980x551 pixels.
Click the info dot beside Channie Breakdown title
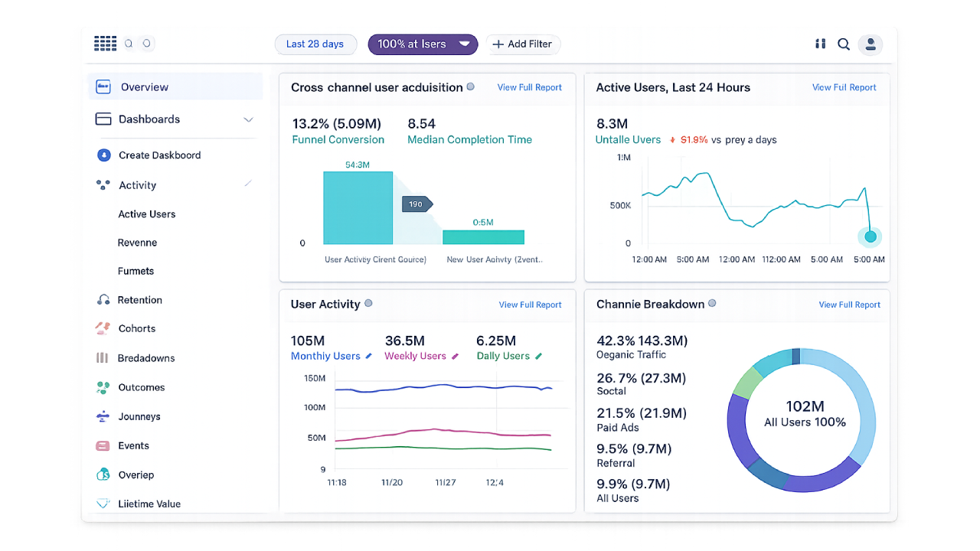point(712,304)
